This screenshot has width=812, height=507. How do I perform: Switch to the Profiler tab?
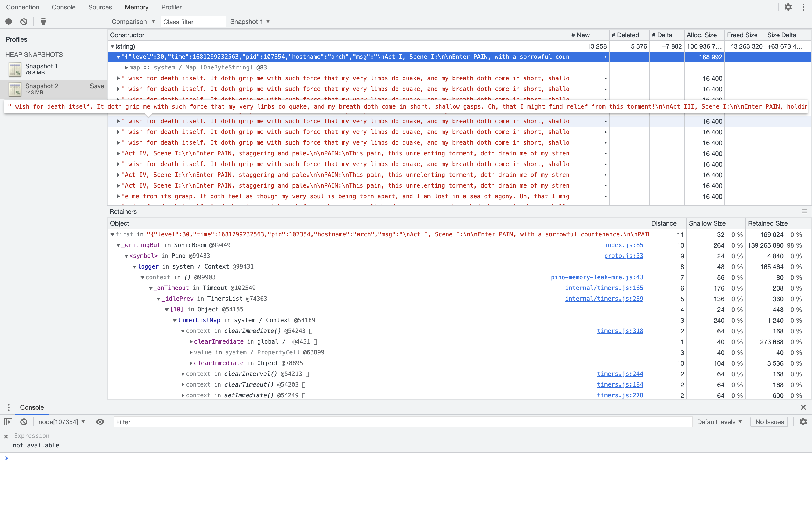[x=171, y=7]
